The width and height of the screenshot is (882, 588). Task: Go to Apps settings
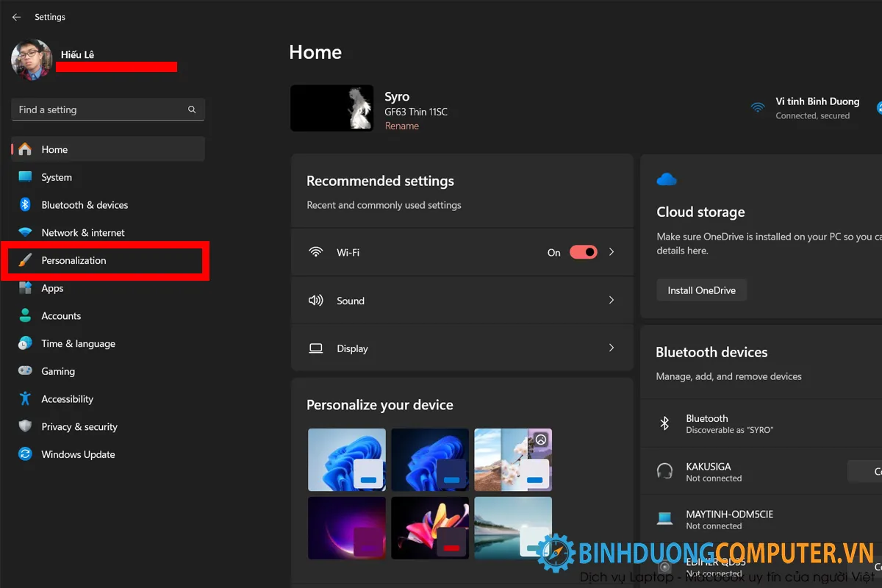coord(52,288)
